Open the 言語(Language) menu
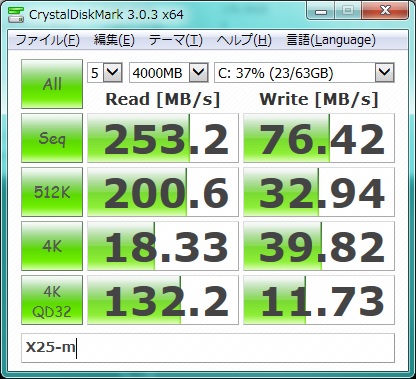This screenshot has width=416, height=379. click(331, 40)
